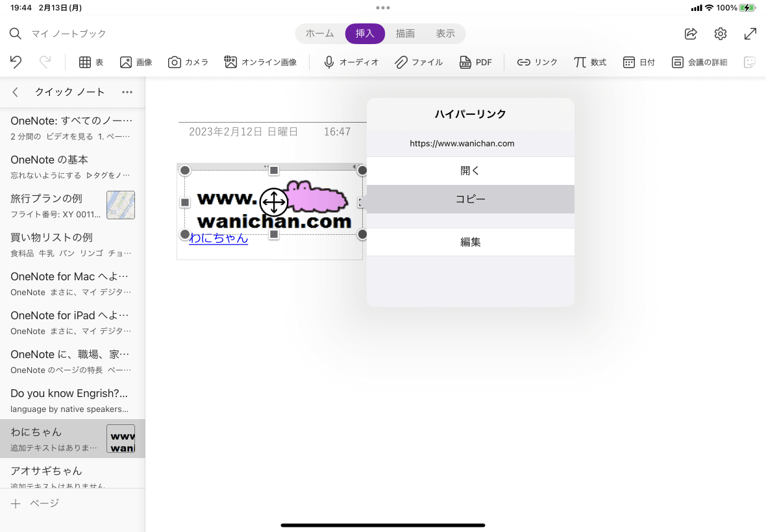The width and height of the screenshot is (766, 532).
Task: Switch to the 表示 tab
Action: (445, 34)
